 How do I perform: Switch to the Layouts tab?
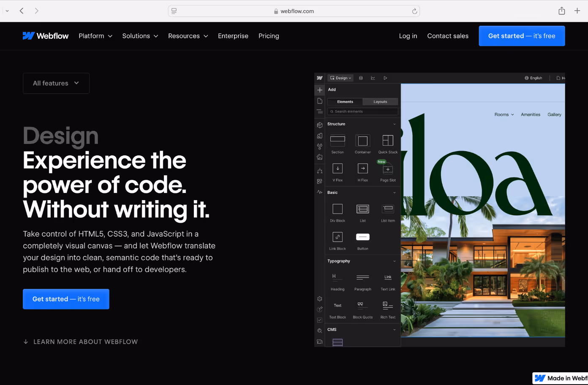[380, 101]
